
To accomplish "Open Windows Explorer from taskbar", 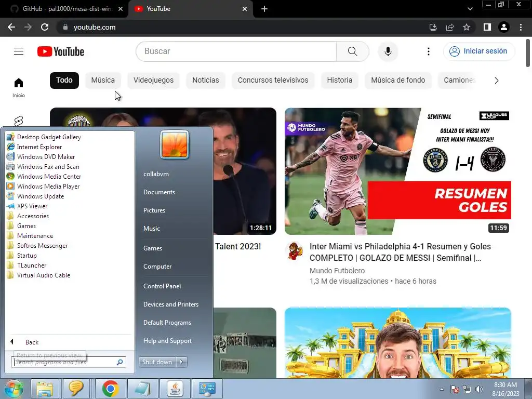I will [45, 389].
